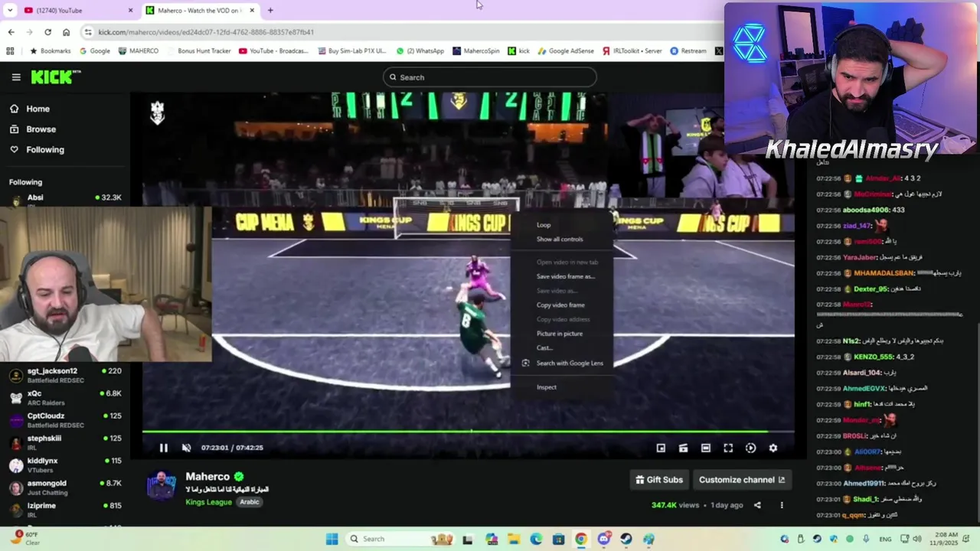
Task: Open Following in the Kick sidebar
Action: tap(37, 150)
